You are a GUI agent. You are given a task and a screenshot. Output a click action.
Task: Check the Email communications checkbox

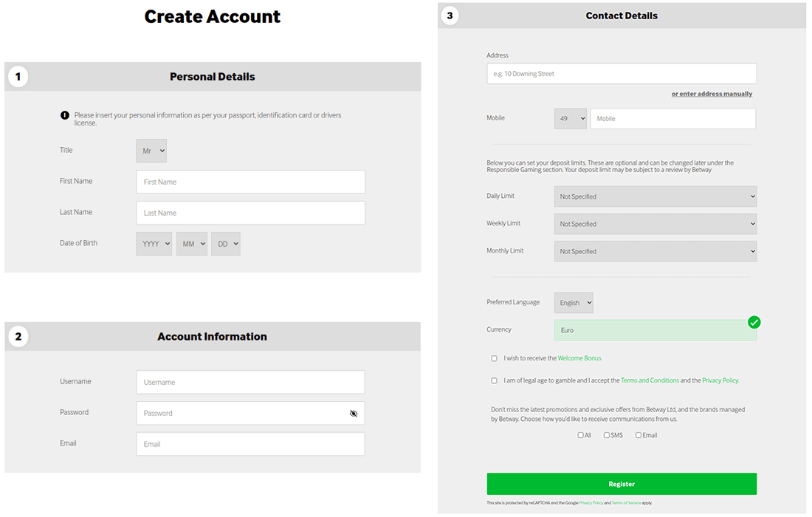[x=639, y=436]
